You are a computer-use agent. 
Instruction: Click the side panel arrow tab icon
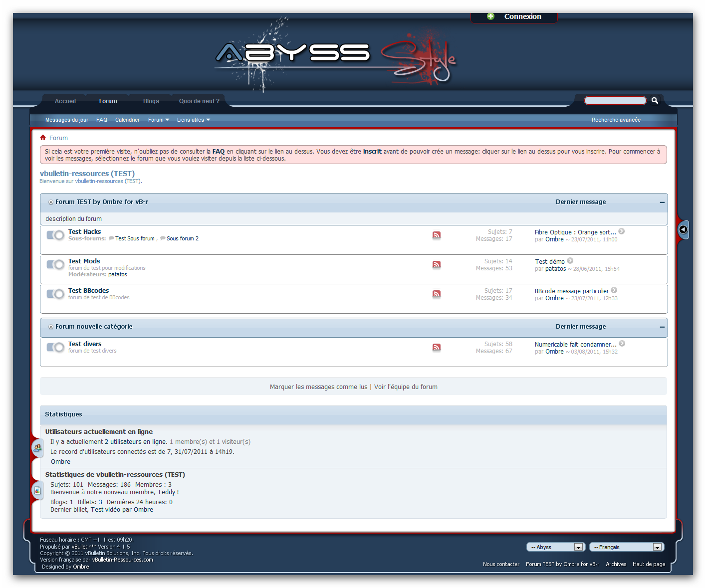(684, 229)
